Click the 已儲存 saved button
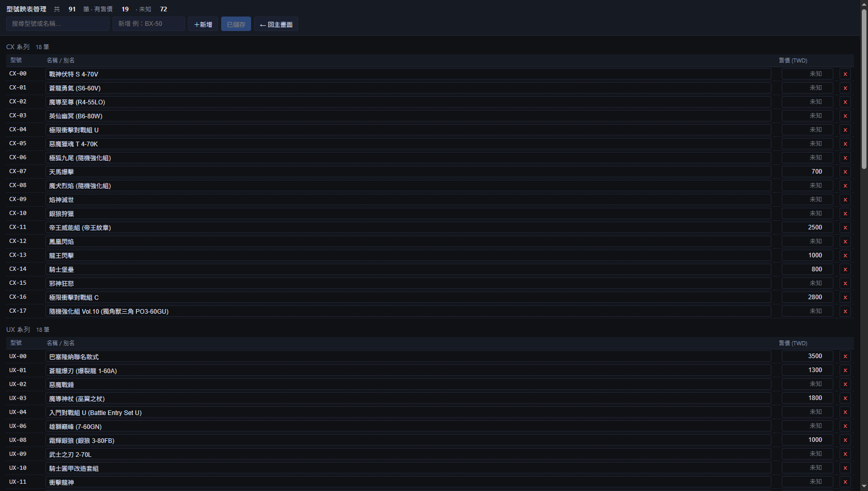The height and width of the screenshot is (491, 868). point(236,24)
